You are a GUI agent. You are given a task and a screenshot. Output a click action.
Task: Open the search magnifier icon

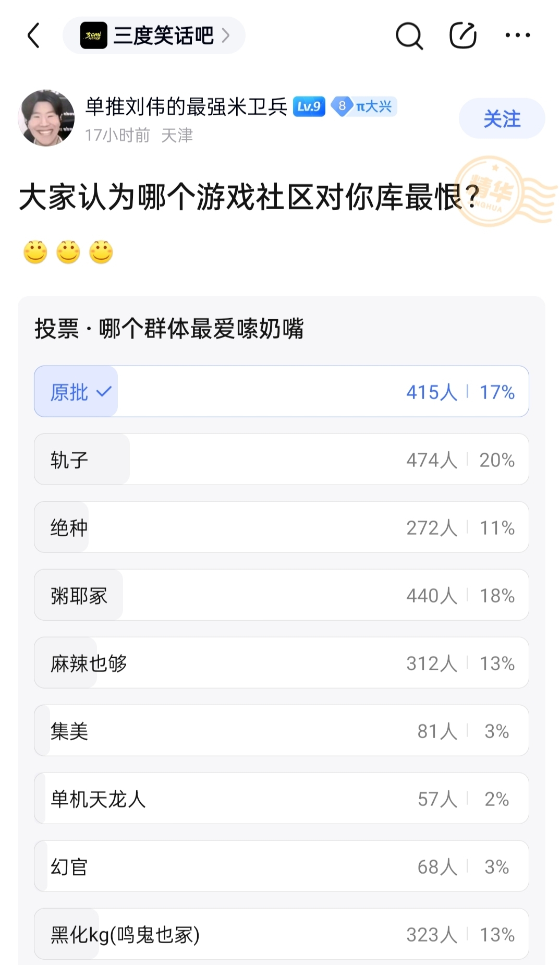pos(409,35)
